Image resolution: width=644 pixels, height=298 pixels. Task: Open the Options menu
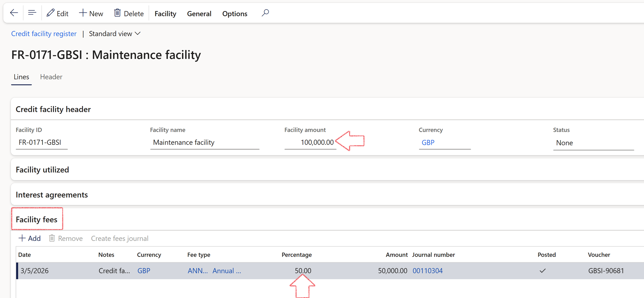click(234, 13)
